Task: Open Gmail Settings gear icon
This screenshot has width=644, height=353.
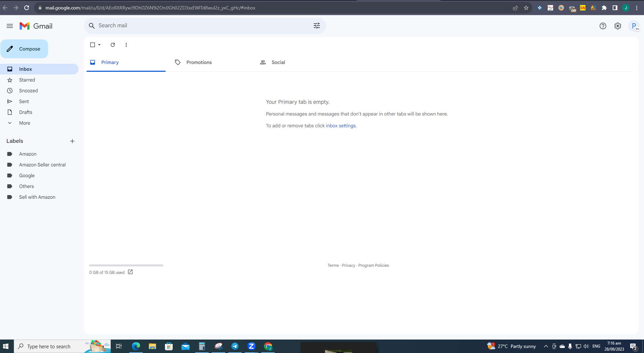Action: (x=618, y=26)
